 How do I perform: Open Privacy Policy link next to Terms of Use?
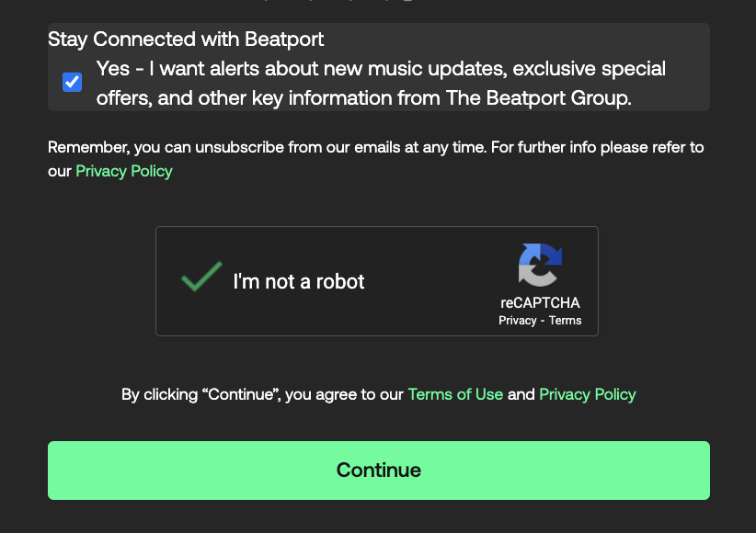[588, 394]
